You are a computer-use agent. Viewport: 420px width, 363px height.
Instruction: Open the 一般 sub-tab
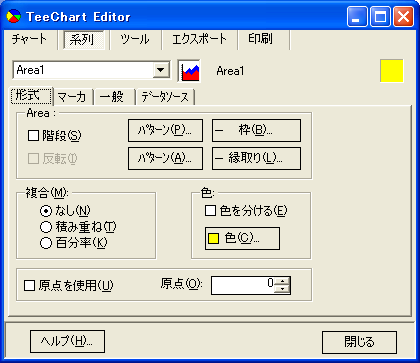tap(112, 97)
